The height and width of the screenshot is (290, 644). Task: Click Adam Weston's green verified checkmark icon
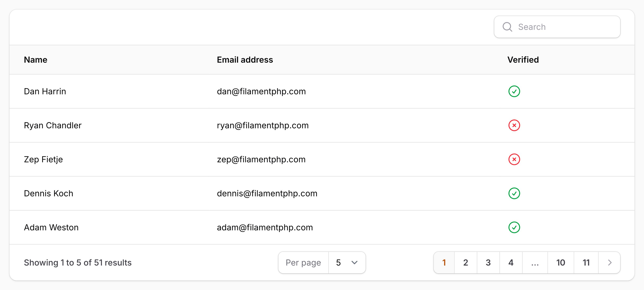pos(514,228)
